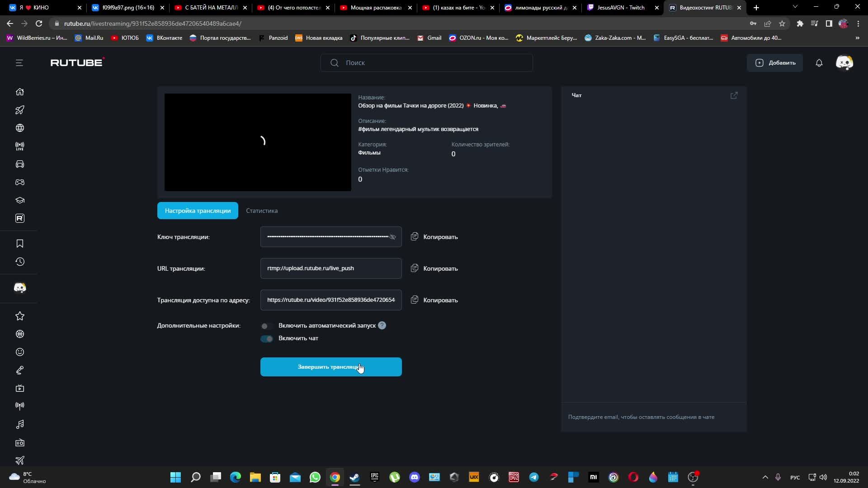Switch to the Статистика tab
The image size is (868, 488).
tap(262, 211)
